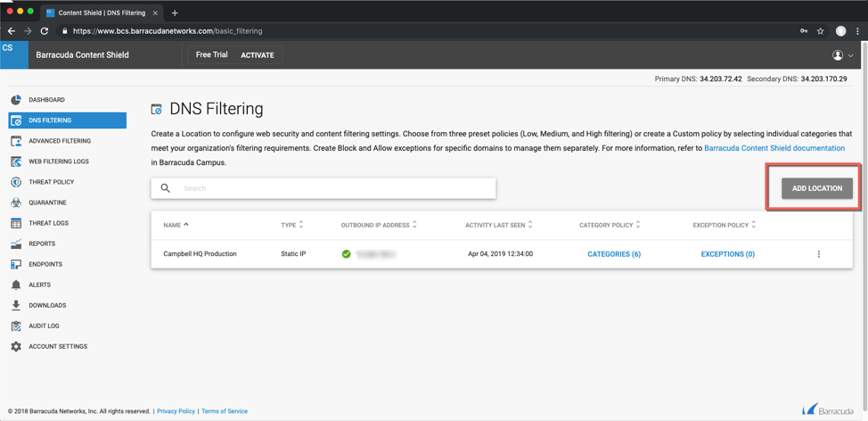Click the Activate free trial button
The height and width of the screenshot is (421, 868).
258,55
